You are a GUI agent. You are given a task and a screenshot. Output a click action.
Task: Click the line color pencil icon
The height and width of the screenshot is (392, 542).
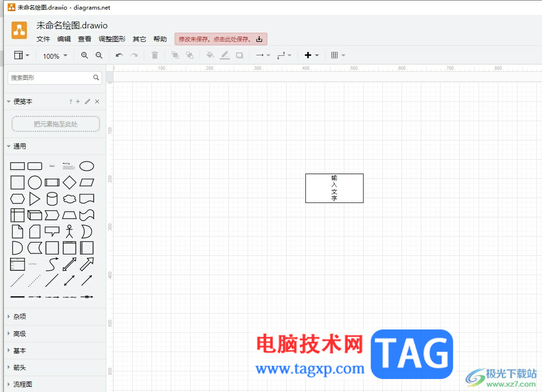tap(225, 55)
